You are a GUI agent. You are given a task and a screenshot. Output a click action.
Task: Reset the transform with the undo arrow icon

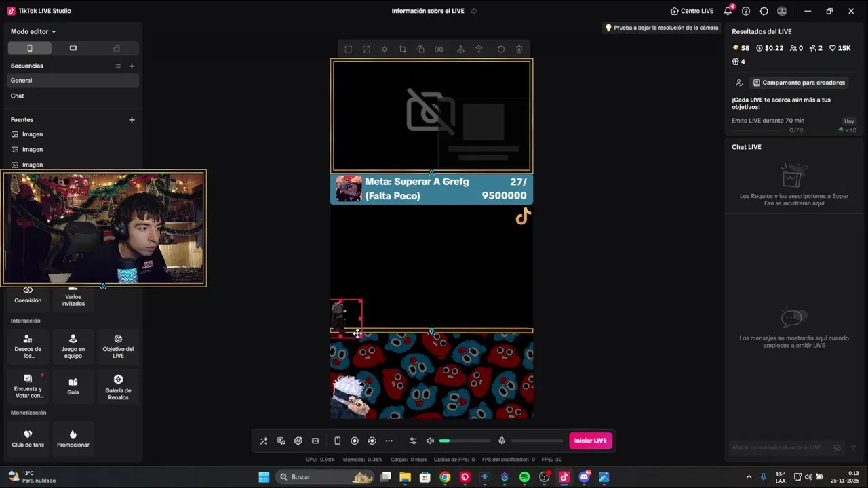pos(500,49)
